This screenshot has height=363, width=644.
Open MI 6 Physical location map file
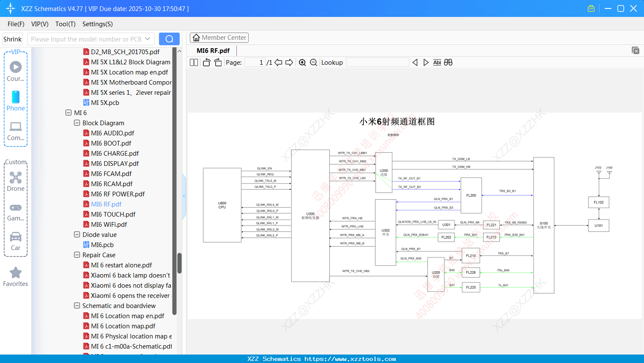128,336
